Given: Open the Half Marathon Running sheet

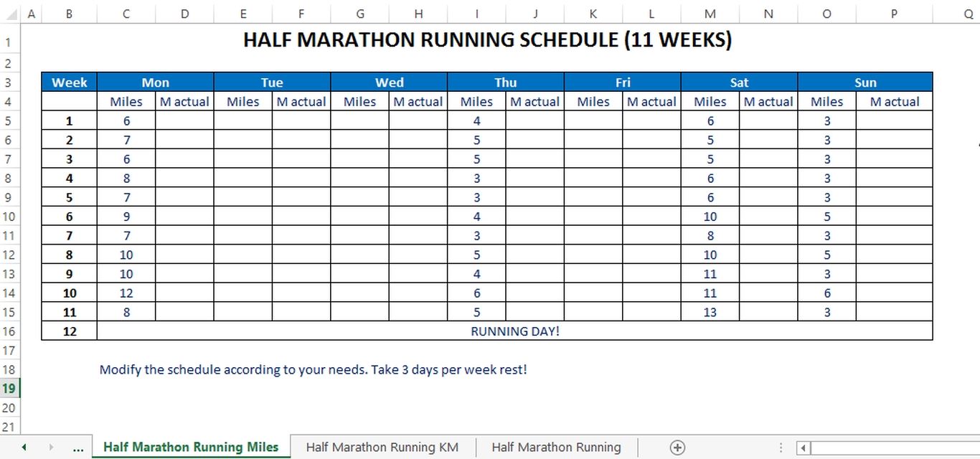Looking at the screenshot, I should click(x=555, y=447).
